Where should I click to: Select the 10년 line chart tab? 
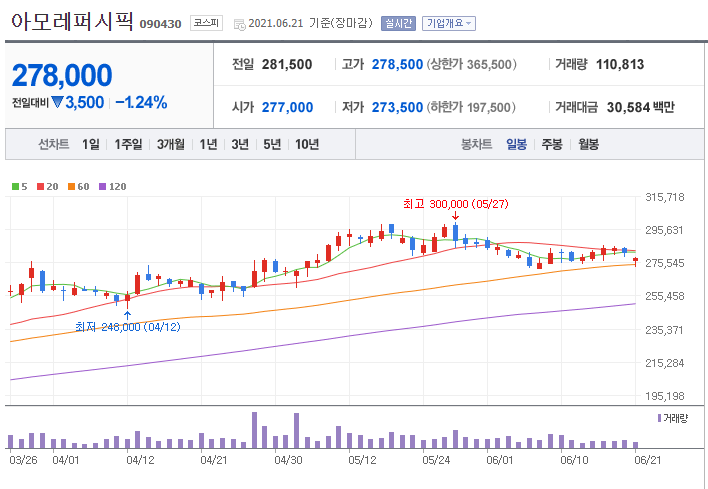tap(307, 144)
